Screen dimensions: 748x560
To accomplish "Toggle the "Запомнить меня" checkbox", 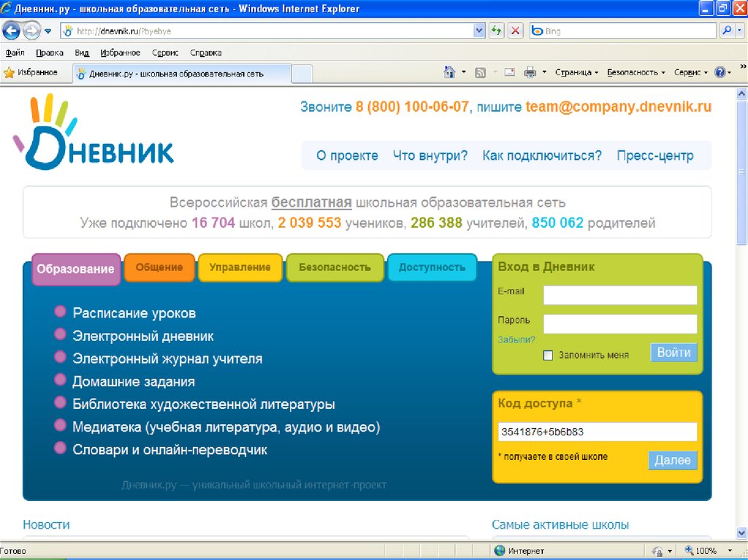I will click(548, 356).
